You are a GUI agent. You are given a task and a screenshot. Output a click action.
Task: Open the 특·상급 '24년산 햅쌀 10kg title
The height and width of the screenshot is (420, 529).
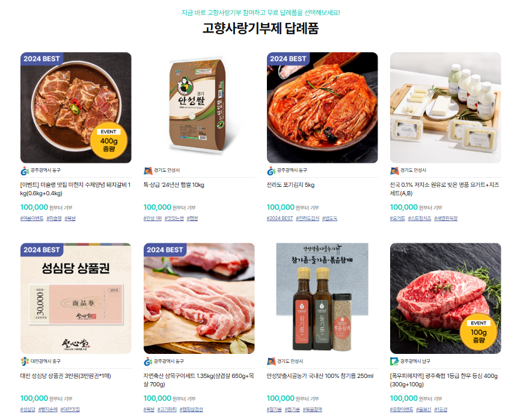(x=174, y=185)
